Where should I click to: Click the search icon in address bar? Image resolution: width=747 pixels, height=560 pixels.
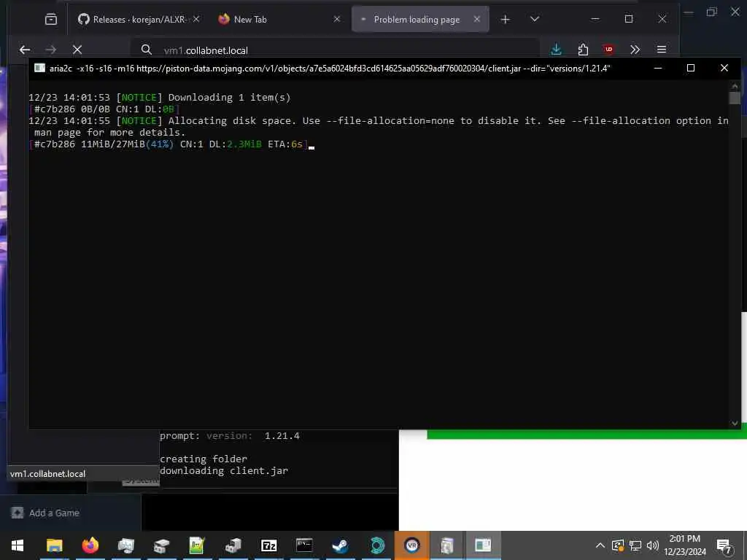coord(146,50)
